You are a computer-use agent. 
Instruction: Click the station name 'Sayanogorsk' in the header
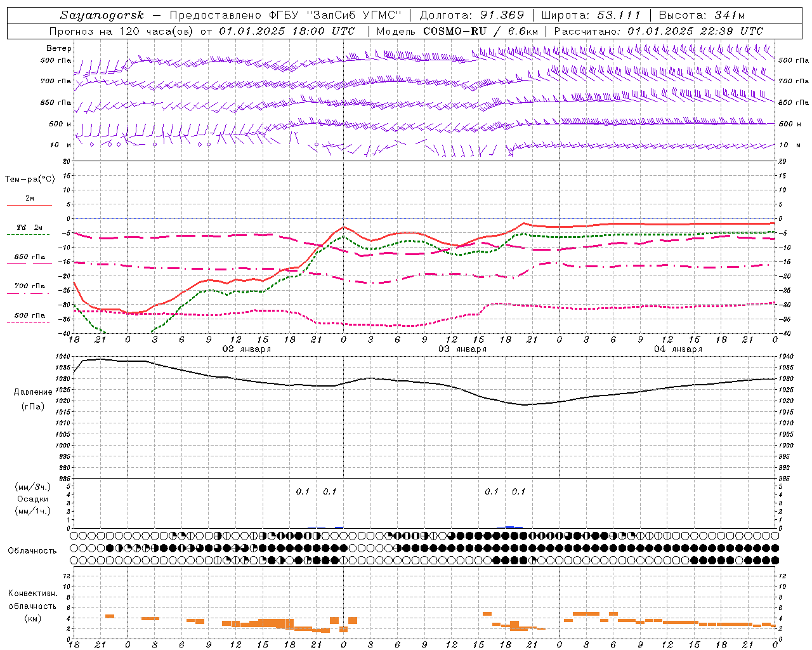(102, 15)
